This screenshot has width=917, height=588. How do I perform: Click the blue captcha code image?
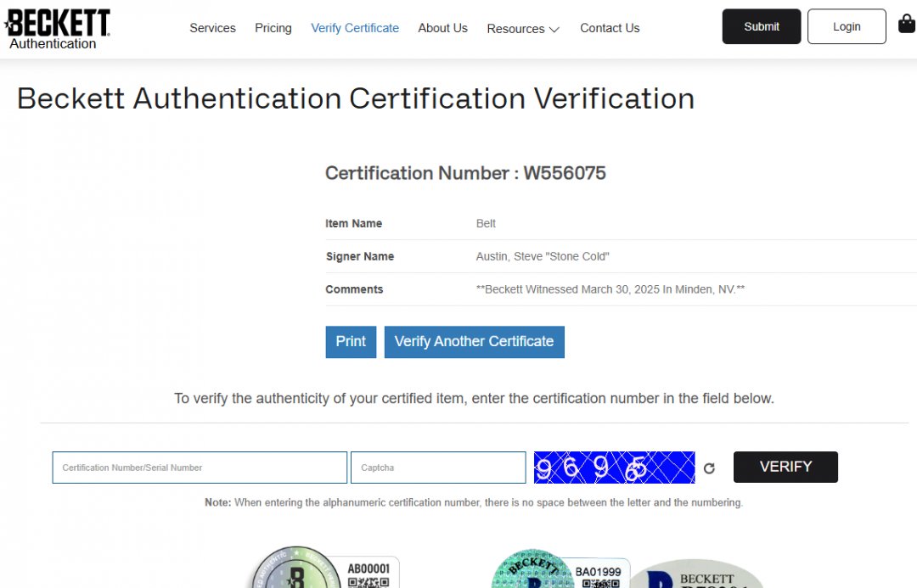pyautogui.click(x=614, y=468)
